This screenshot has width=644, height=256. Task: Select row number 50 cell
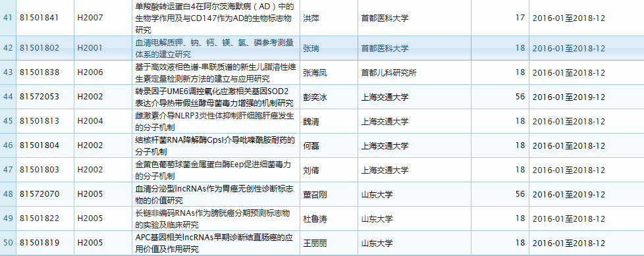coord(8,243)
